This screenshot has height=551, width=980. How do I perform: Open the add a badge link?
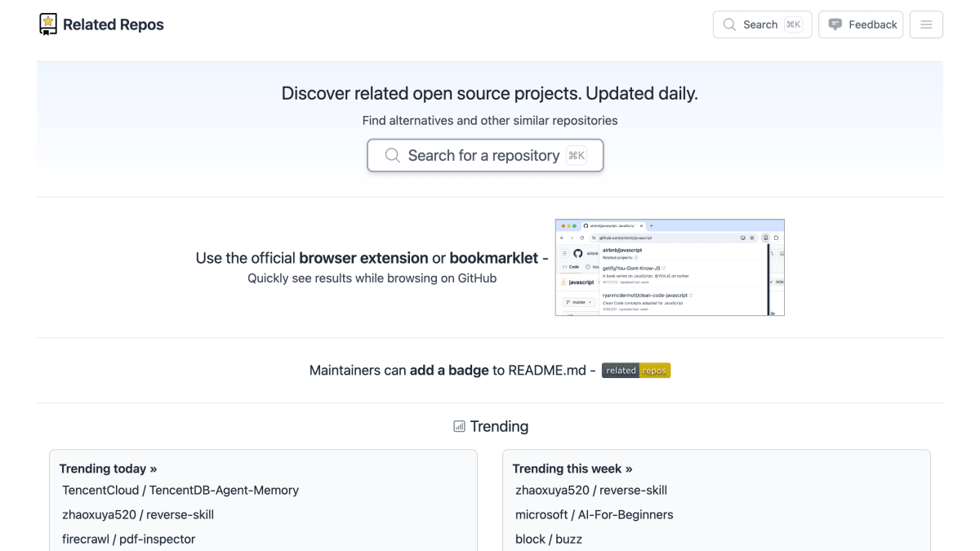click(x=449, y=370)
